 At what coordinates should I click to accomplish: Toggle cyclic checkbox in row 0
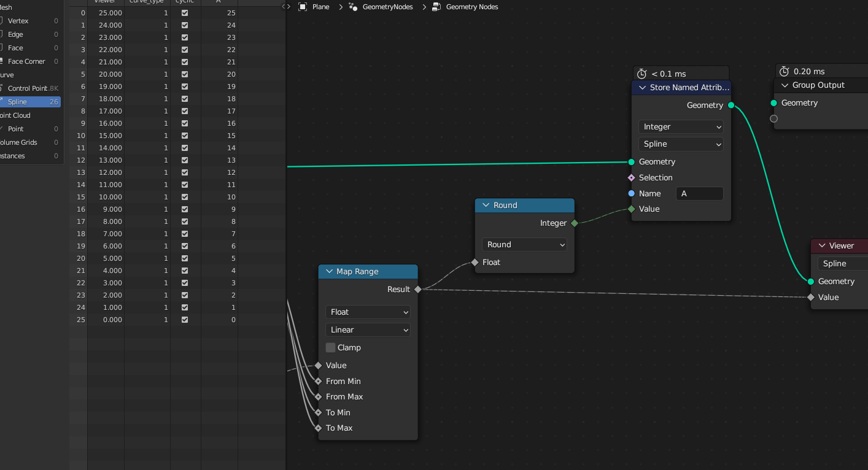point(185,13)
